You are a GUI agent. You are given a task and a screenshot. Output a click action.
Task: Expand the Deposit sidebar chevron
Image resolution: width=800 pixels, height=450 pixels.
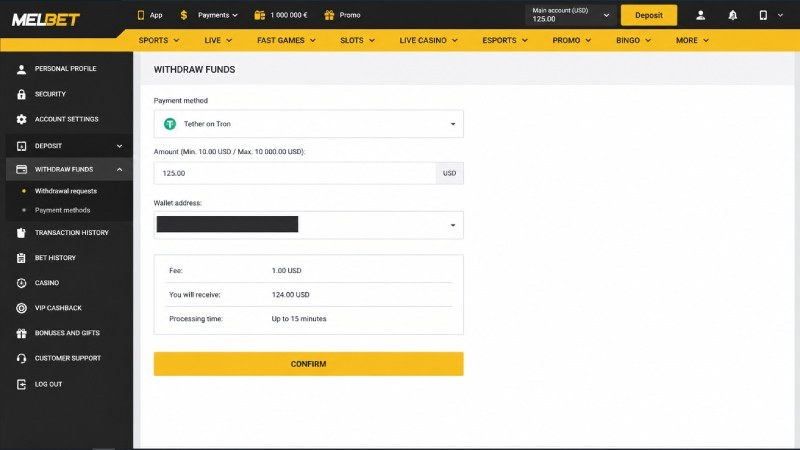pyautogui.click(x=119, y=146)
